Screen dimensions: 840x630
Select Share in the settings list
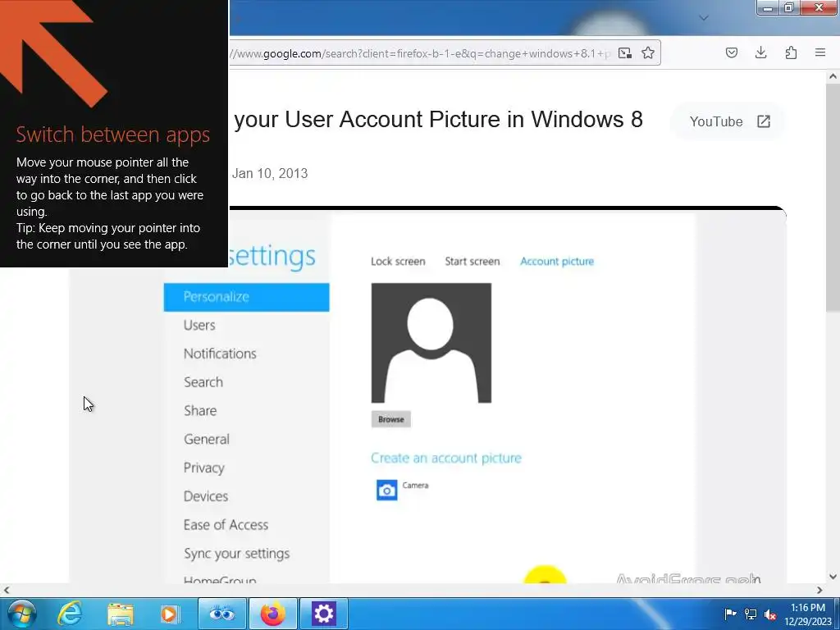(x=200, y=411)
